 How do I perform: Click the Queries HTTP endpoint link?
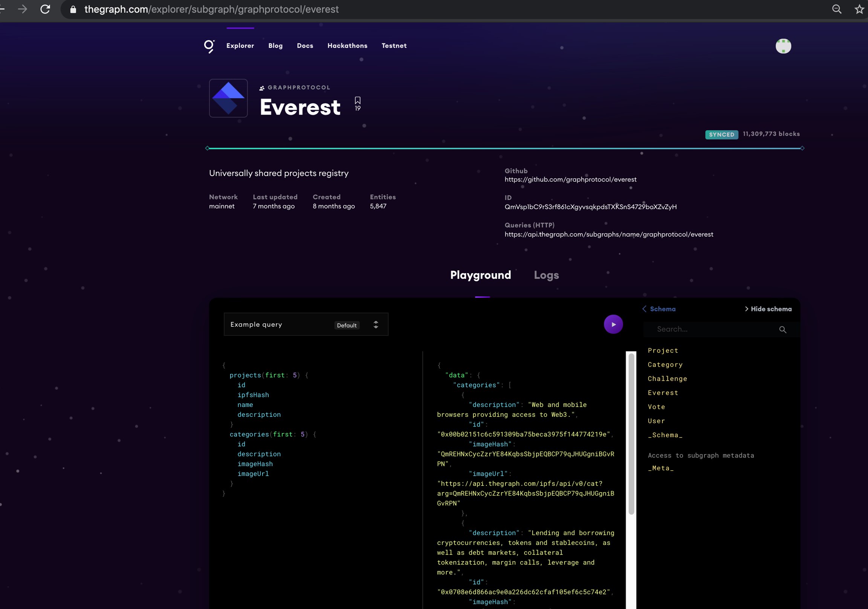(608, 234)
